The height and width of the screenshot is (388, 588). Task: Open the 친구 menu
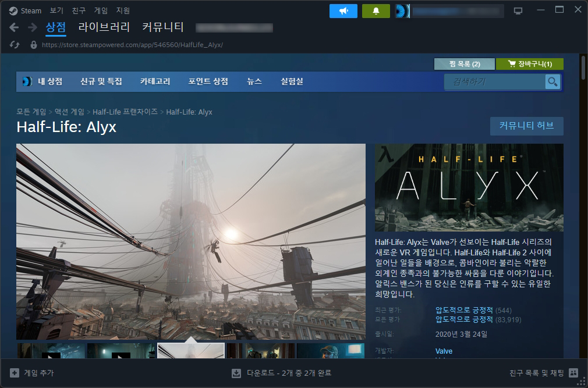coord(79,10)
